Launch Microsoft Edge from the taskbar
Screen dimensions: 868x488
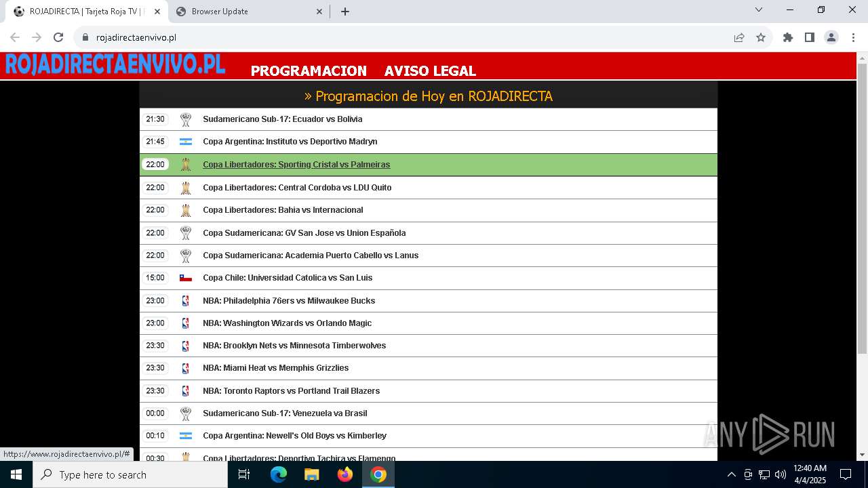(279, 474)
